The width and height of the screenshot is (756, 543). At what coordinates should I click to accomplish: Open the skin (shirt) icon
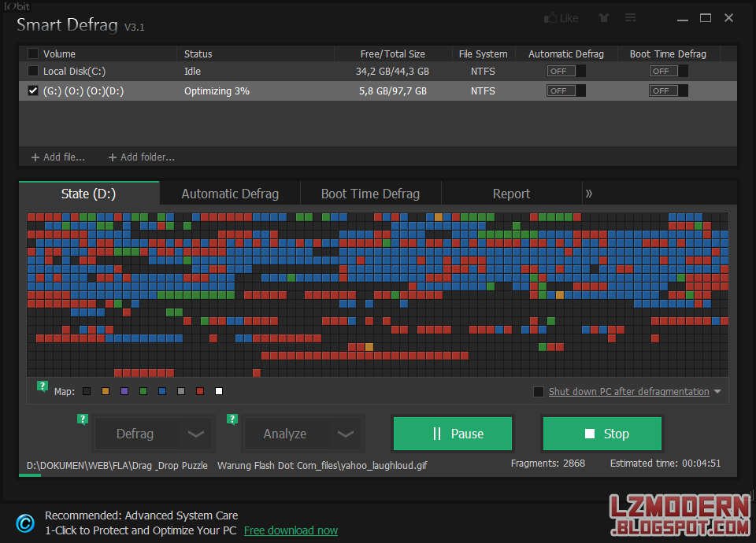[604, 18]
